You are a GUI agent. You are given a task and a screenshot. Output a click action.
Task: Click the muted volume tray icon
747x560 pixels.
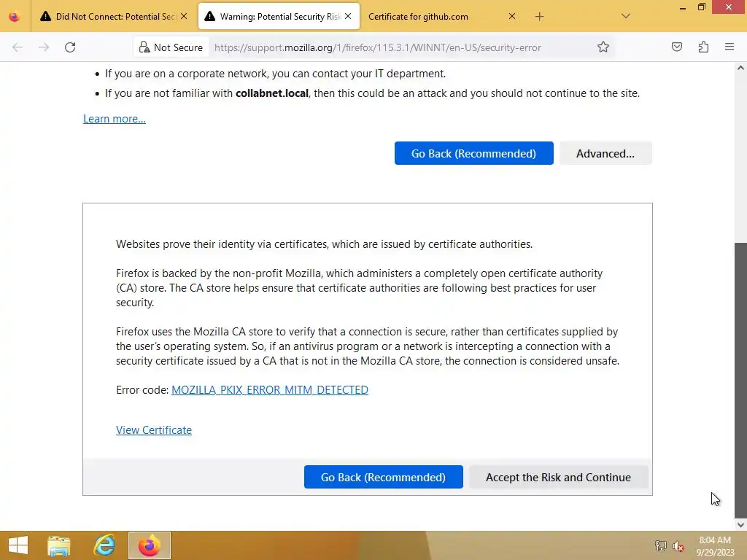pos(678,546)
